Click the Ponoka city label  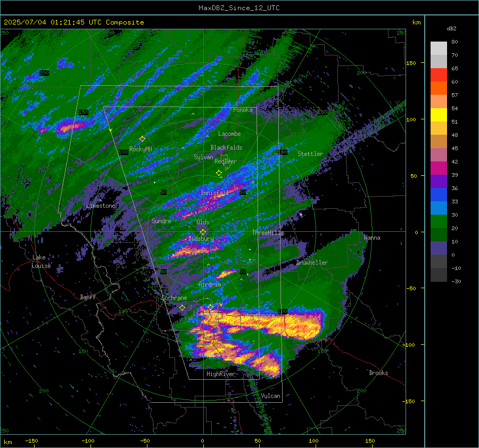pyautogui.click(x=243, y=110)
